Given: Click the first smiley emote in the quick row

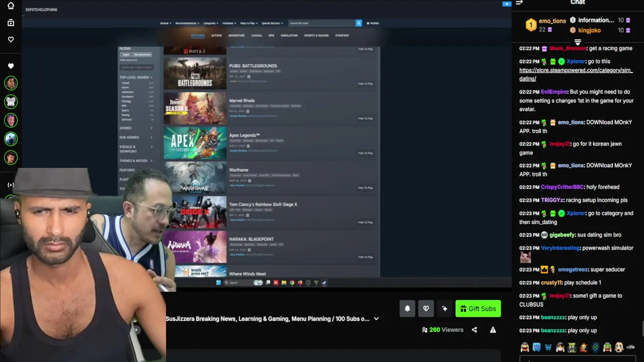Looking at the screenshot, I should point(525,347).
